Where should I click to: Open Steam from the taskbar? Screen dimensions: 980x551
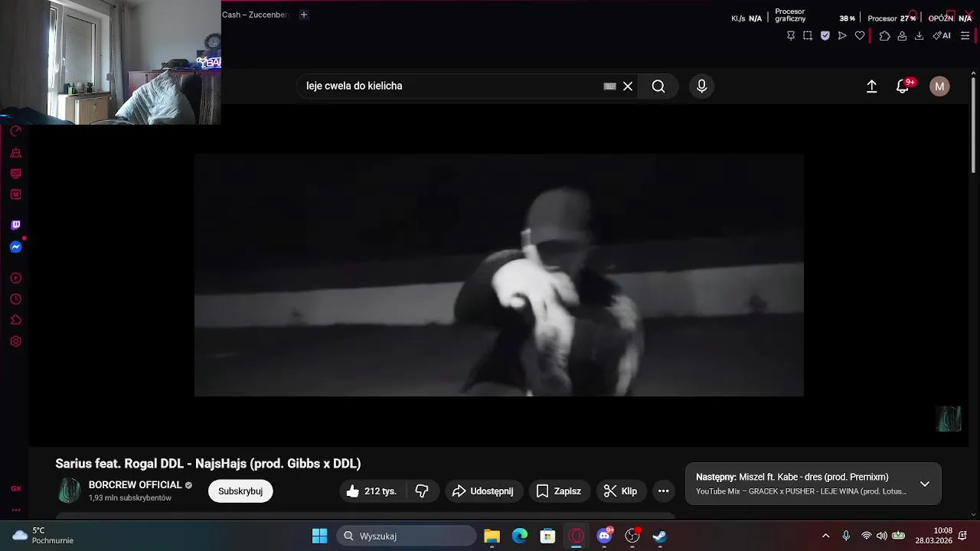(x=660, y=536)
